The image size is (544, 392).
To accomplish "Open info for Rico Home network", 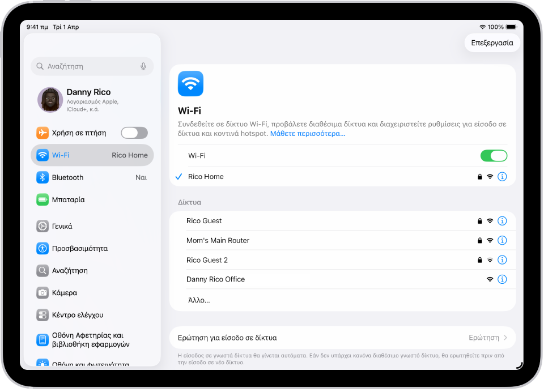I will tap(502, 177).
